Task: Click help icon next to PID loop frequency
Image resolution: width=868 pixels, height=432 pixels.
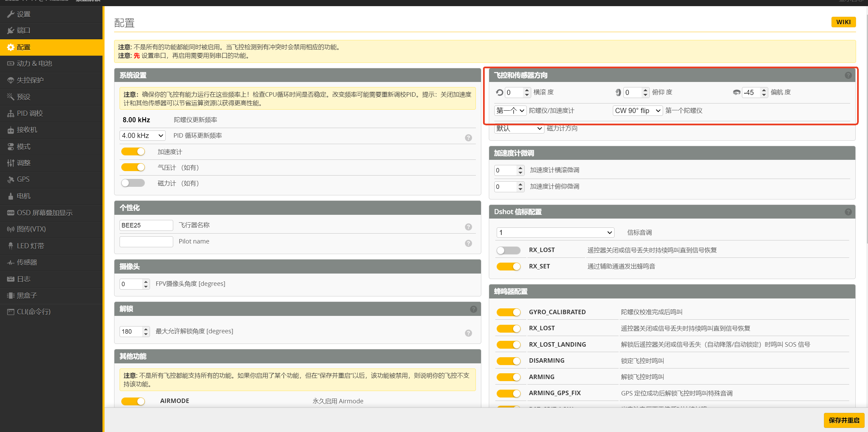Action: 468,138
